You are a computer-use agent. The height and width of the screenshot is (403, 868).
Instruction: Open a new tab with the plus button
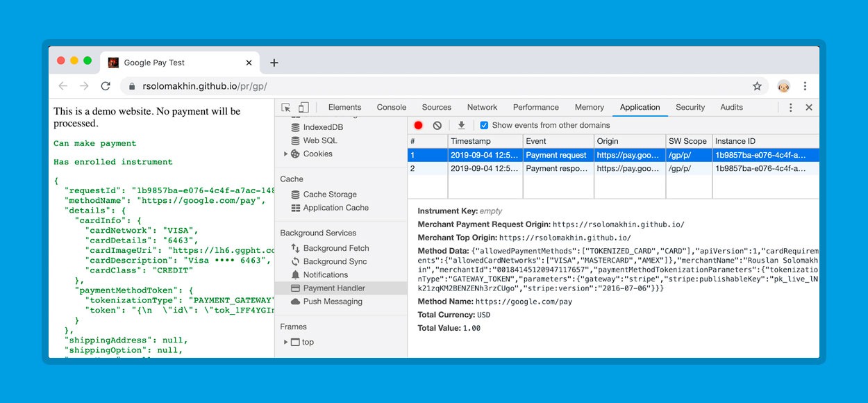[274, 63]
